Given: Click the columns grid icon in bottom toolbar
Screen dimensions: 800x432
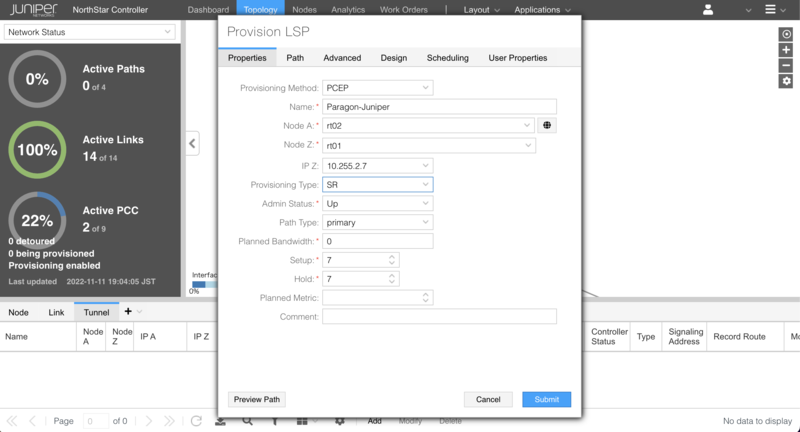Looking at the screenshot, I should [302, 421].
